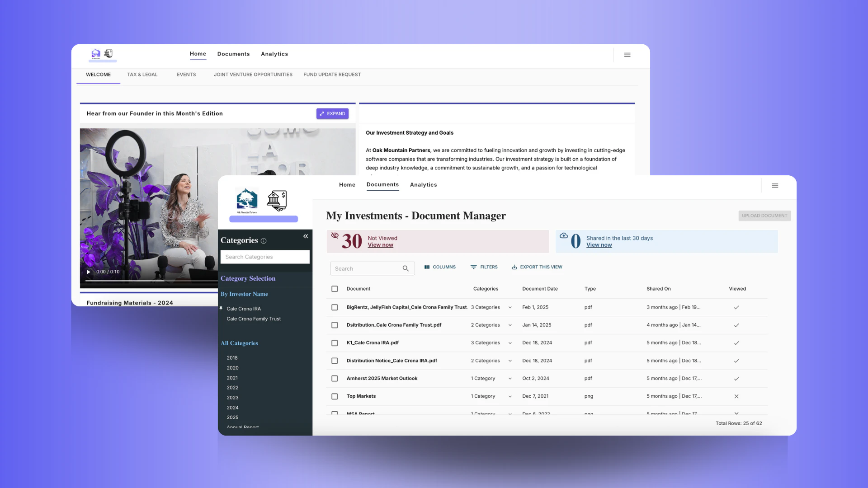Click the search magnifier in the document search bar
868x488 pixels.
click(406, 268)
